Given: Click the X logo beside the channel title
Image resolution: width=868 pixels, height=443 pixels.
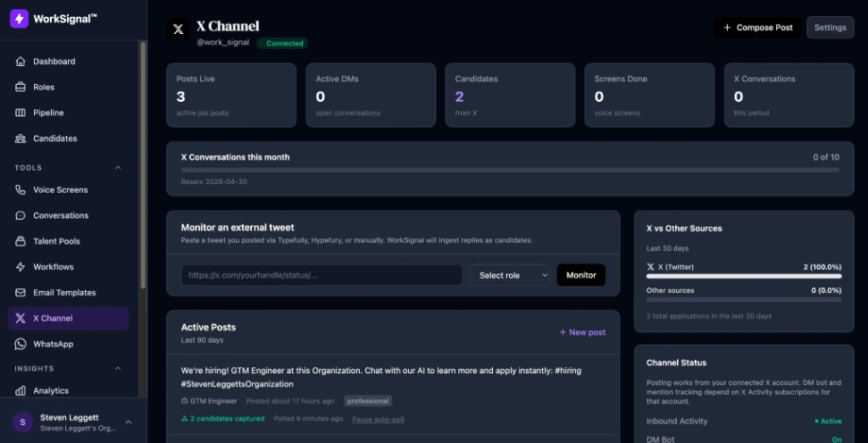Looking at the screenshot, I should pyautogui.click(x=178, y=29).
